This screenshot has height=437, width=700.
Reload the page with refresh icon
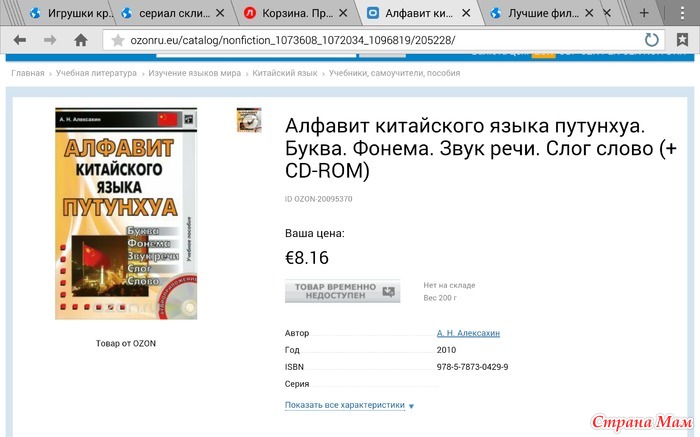(651, 40)
